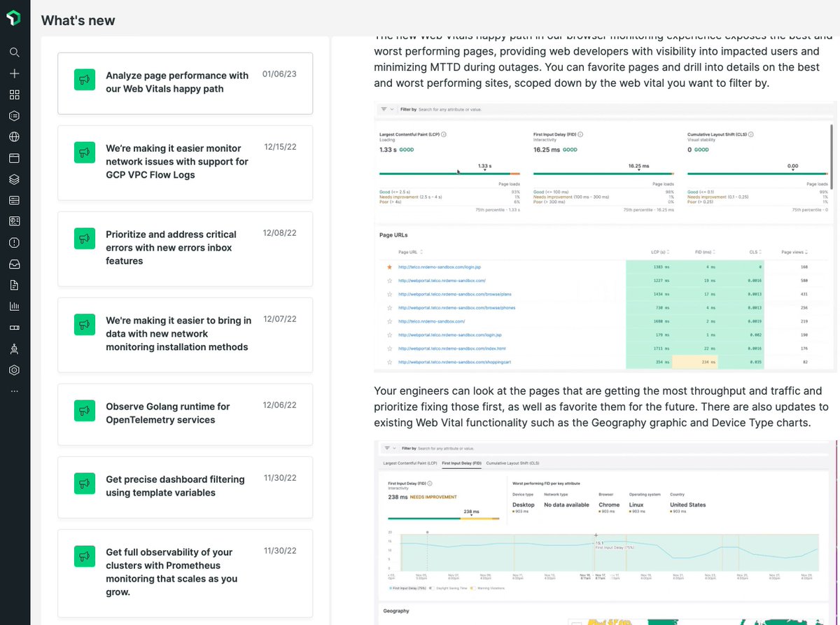Open the GCP VPC Flow Logs announcement
Viewport: 840px width, 625px height.
point(185,162)
